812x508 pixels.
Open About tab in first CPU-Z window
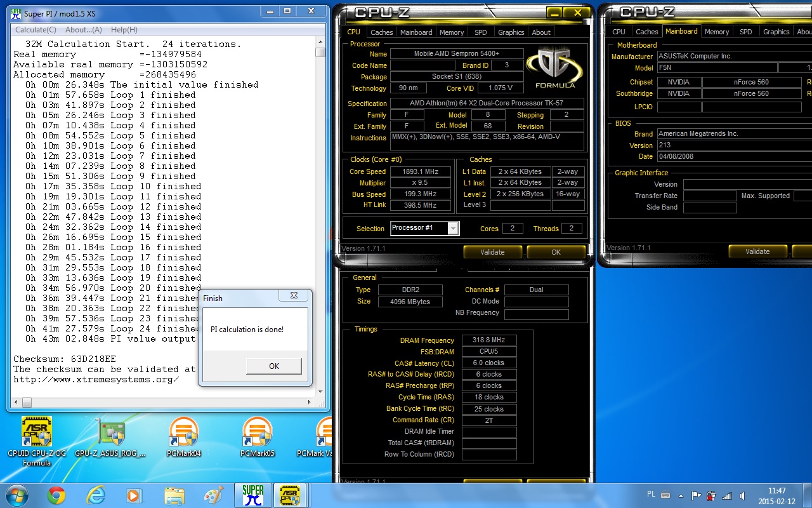click(x=541, y=32)
